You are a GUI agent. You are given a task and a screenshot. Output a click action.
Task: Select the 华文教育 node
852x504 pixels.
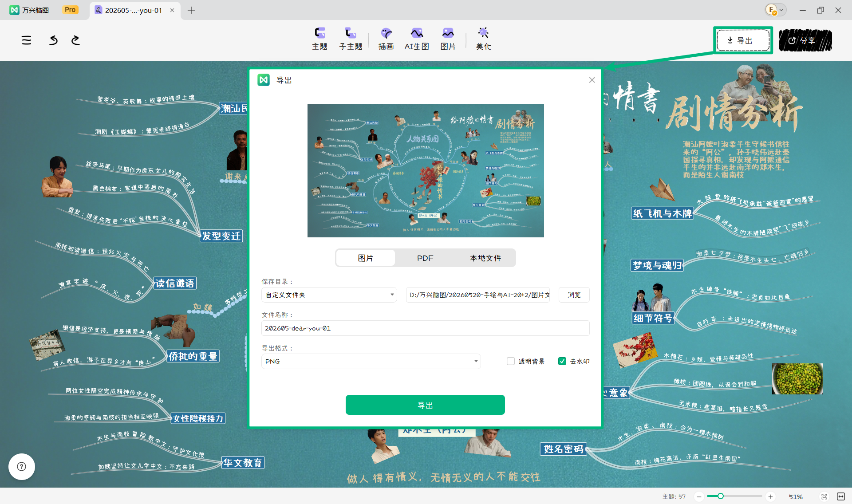[x=243, y=463]
